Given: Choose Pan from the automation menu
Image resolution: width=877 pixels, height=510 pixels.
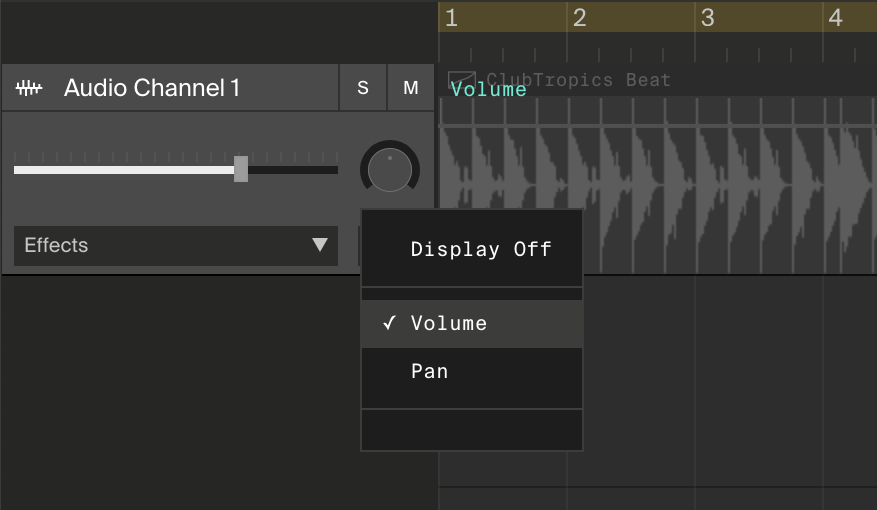Looking at the screenshot, I should tap(472, 371).
